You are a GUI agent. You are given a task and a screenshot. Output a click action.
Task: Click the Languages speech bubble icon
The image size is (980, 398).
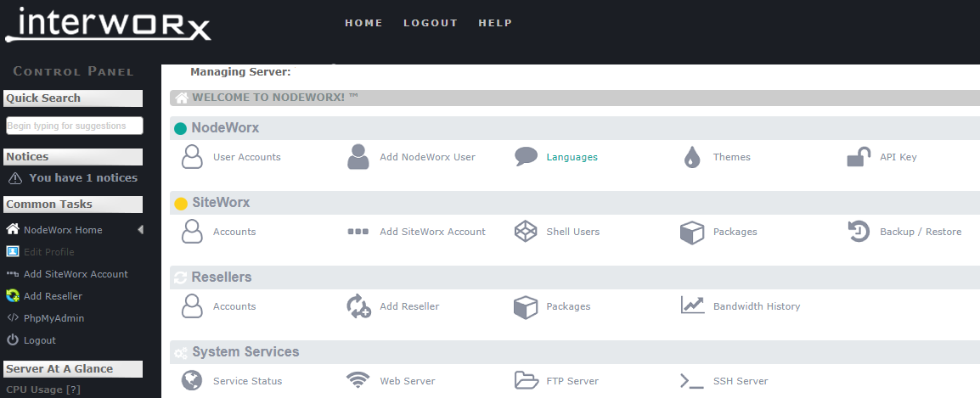click(x=527, y=157)
